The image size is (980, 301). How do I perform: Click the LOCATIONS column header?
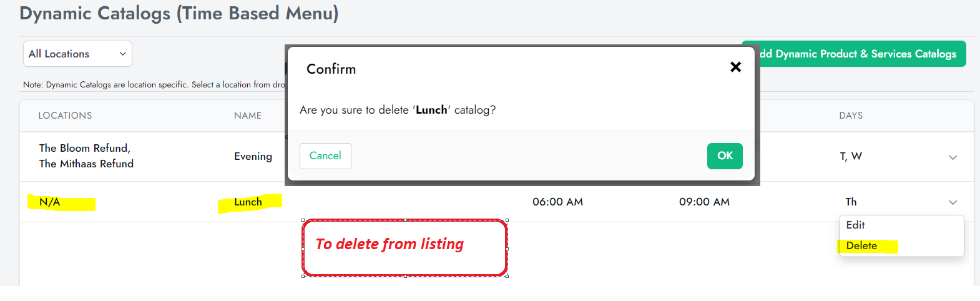(x=65, y=116)
